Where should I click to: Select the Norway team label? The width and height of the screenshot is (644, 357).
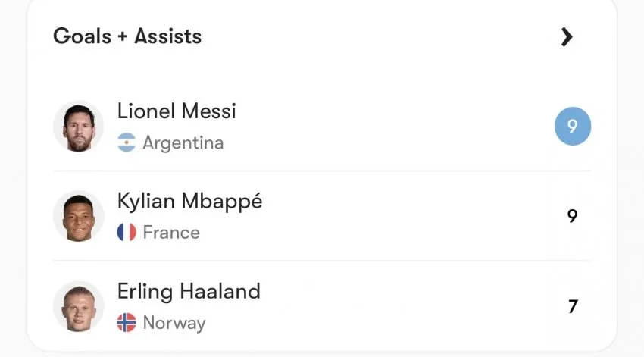pyautogui.click(x=174, y=323)
